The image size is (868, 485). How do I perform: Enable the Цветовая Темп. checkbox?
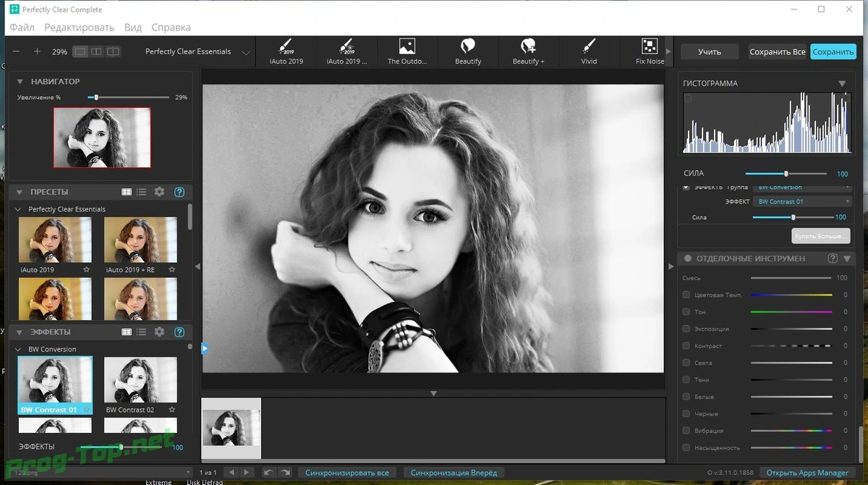click(x=686, y=295)
